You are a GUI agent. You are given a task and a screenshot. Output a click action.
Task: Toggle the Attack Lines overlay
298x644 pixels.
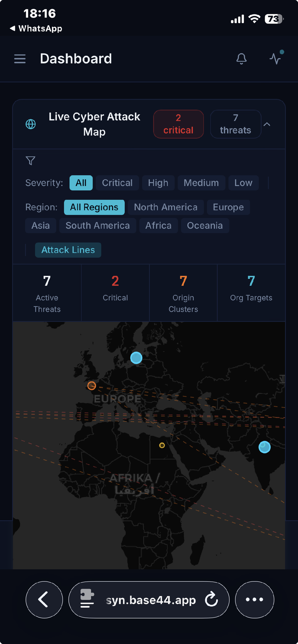click(x=68, y=250)
